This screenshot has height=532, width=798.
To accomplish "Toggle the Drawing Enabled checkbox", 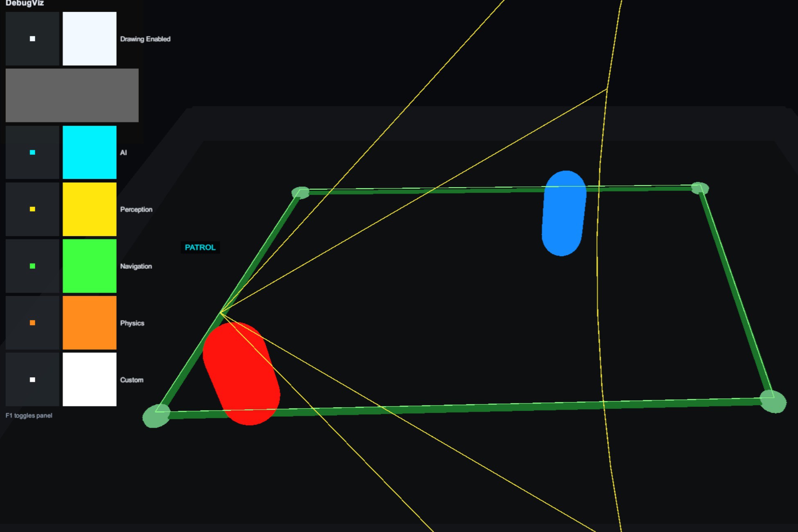I will (32, 38).
